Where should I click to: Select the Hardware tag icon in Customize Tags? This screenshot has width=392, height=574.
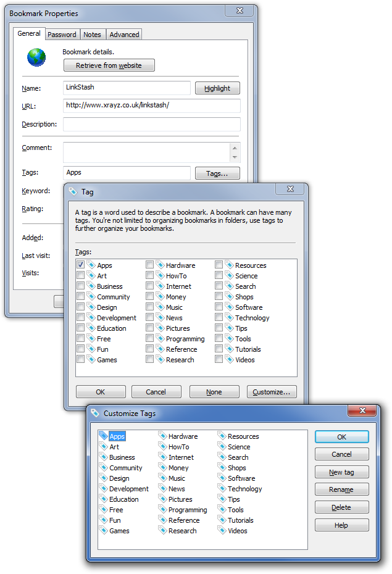point(162,436)
